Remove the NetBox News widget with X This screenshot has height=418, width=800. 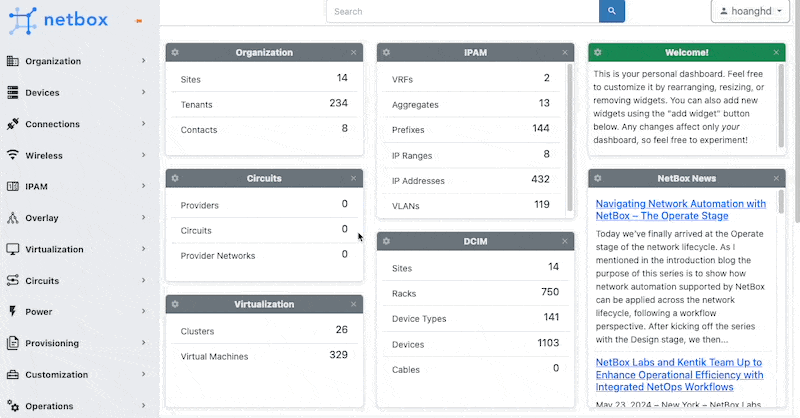(x=776, y=178)
